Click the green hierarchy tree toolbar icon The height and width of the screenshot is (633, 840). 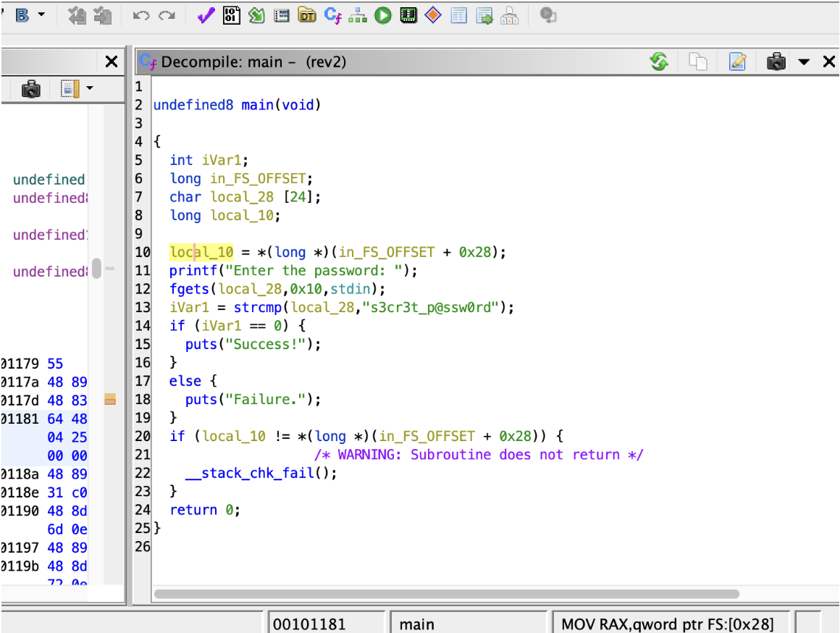(x=357, y=15)
